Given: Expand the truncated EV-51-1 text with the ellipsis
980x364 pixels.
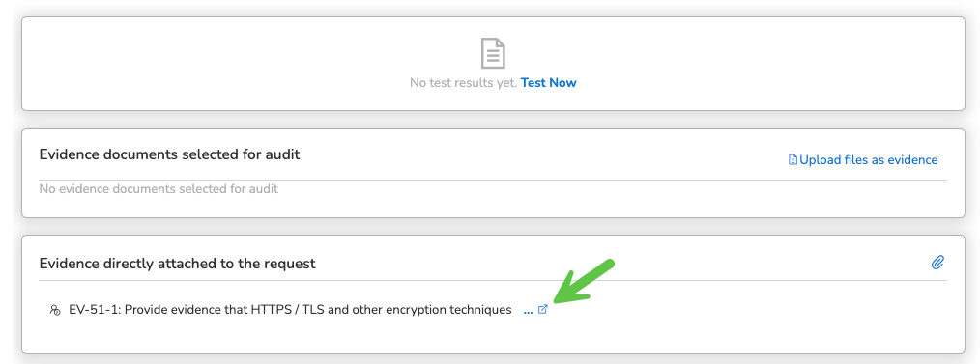Looking at the screenshot, I should (528, 310).
